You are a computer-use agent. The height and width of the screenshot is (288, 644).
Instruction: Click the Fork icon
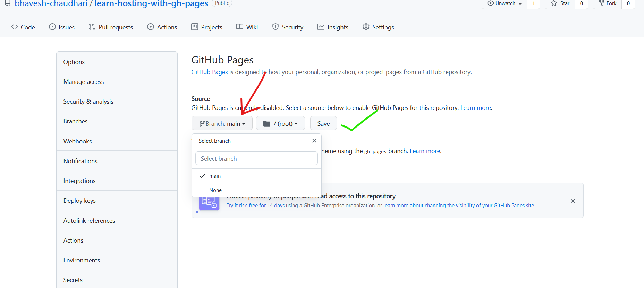602,3
